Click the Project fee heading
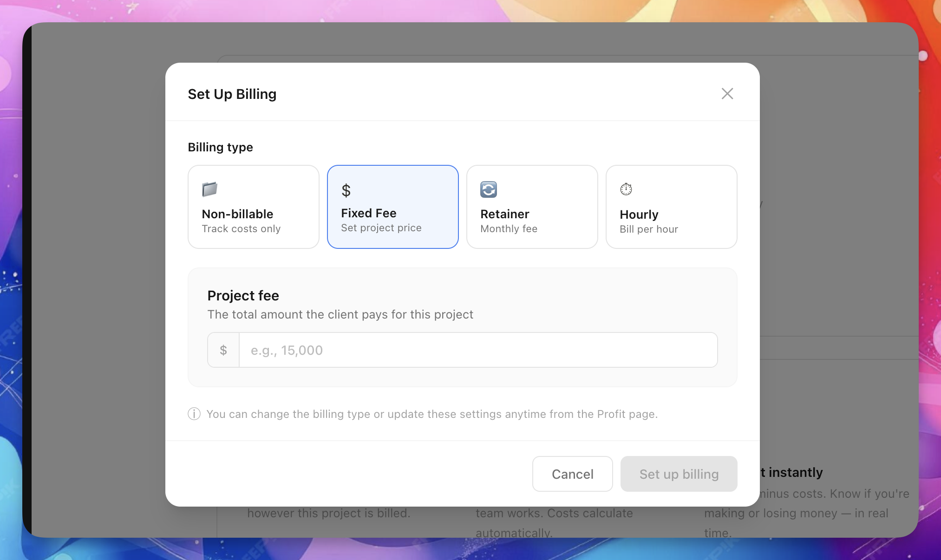The image size is (941, 560). [243, 296]
